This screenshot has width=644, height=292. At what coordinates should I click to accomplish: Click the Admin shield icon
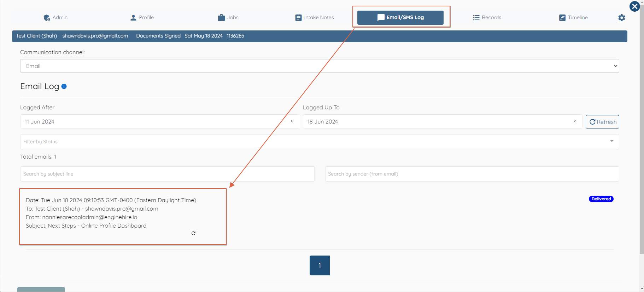click(47, 18)
